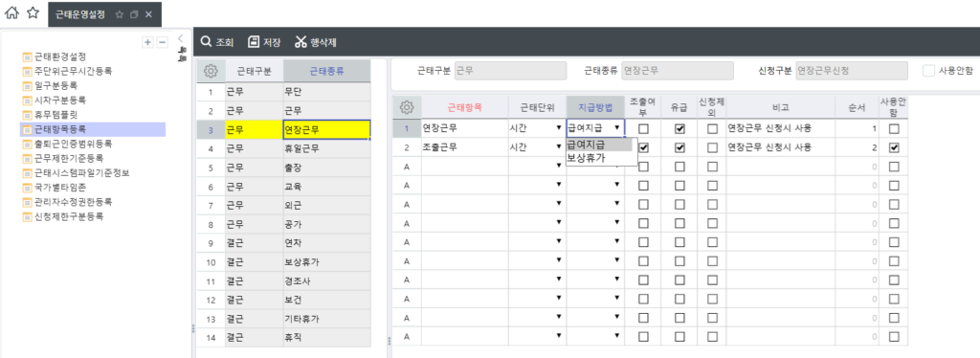This screenshot has width=980, height=358.
Task: Toggle 사용안함 checkbox for 연장근무 row
Action: [x=895, y=128]
